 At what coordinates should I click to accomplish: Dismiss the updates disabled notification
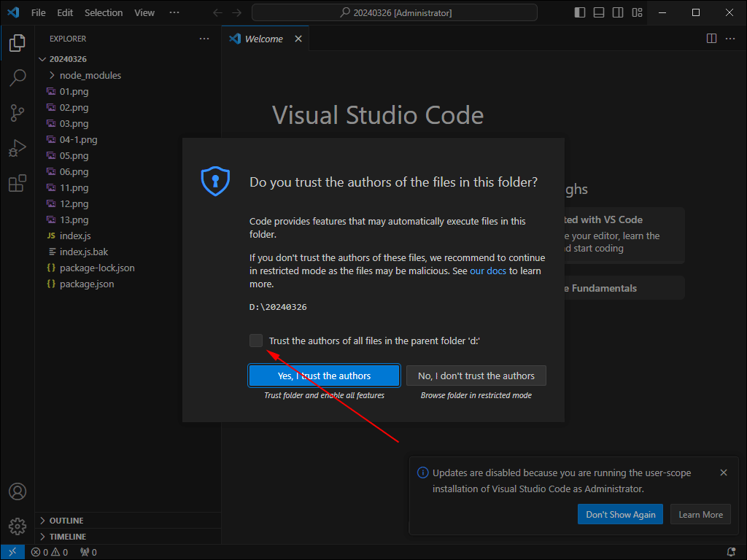pyautogui.click(x=723, y=472)
